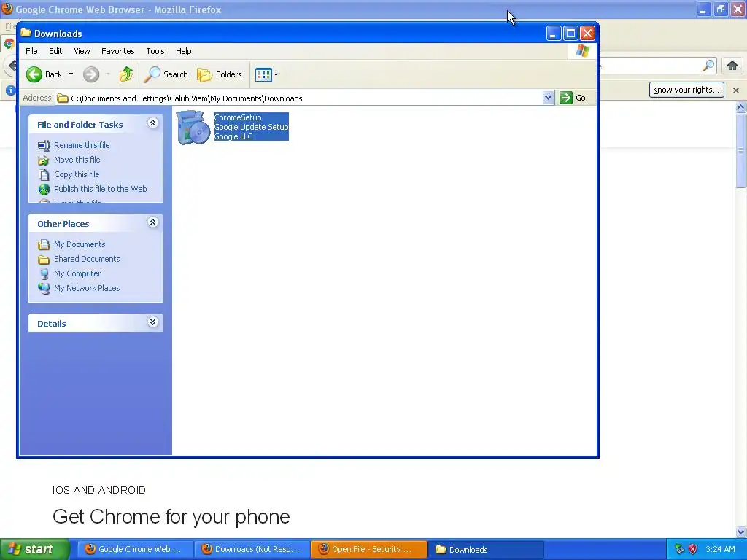The height and width of the screenshot is (560, 747).
Task: Click Firefox page scrollbar down arrow
Action: (x=741, y=532)
